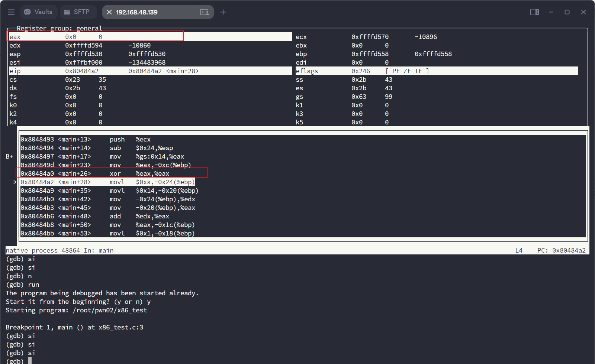Click the k5 register row
The image size is (595, 364).
(342, 122)
